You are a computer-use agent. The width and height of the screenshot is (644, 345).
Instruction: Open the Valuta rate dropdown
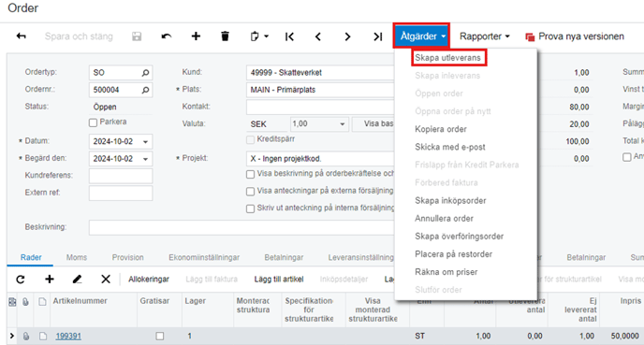[343, 124]
